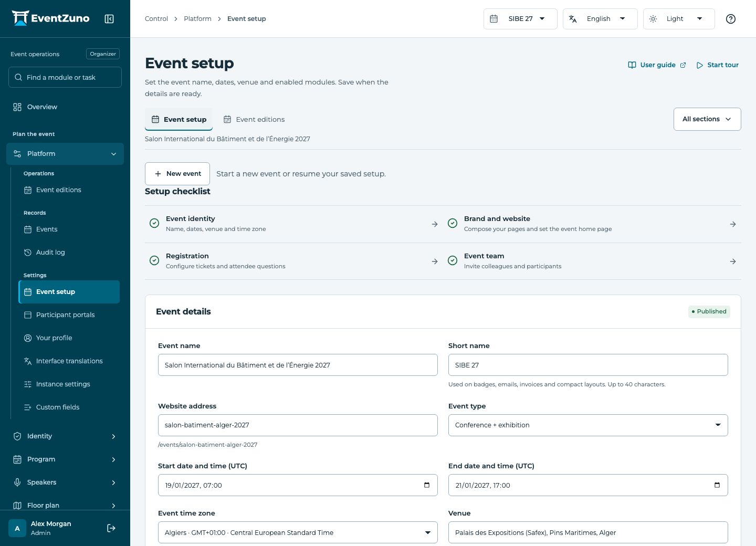The width and height of the screenshot is (756, 546).
Task: Open Events under Records in sidebar
Action: [69, 229]
